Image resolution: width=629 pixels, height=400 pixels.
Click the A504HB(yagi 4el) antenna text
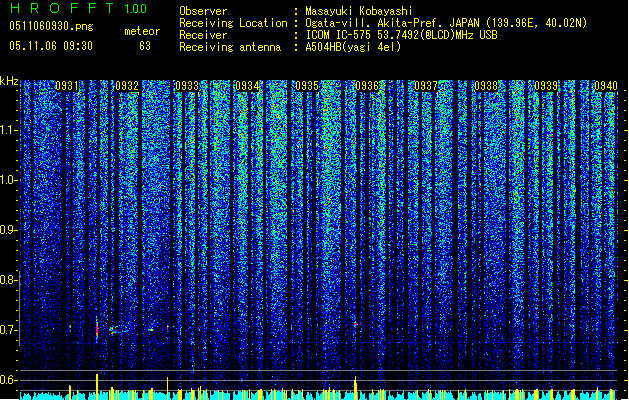click(x=353, y=47)
